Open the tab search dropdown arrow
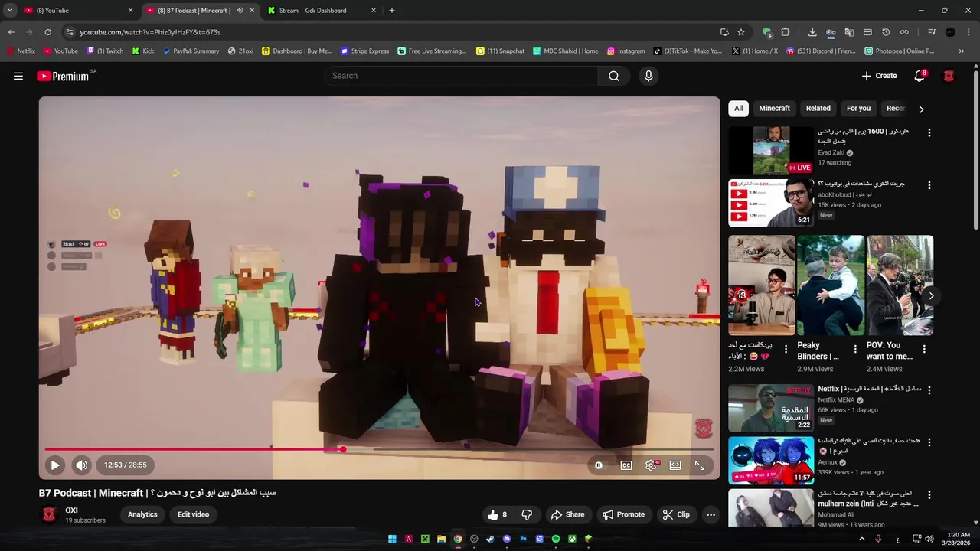The image size is (980, 551). point(10,11)
